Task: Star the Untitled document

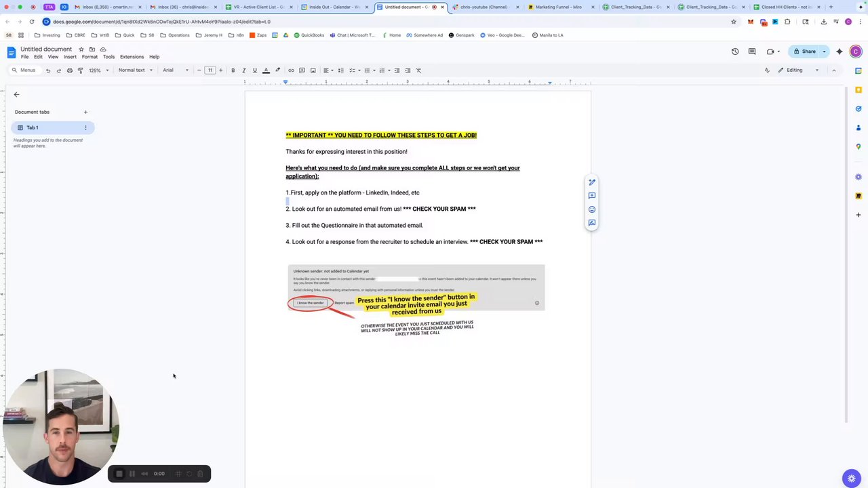Action: (81, 49)
